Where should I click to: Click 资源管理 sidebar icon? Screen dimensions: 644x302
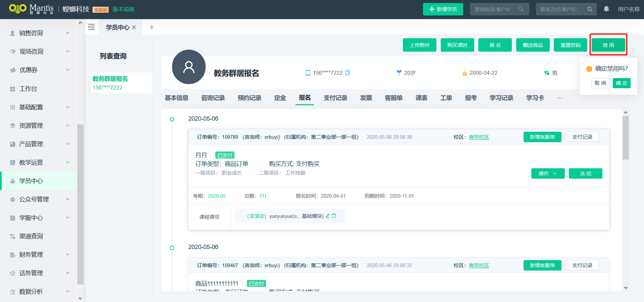(x=12, y=126)
